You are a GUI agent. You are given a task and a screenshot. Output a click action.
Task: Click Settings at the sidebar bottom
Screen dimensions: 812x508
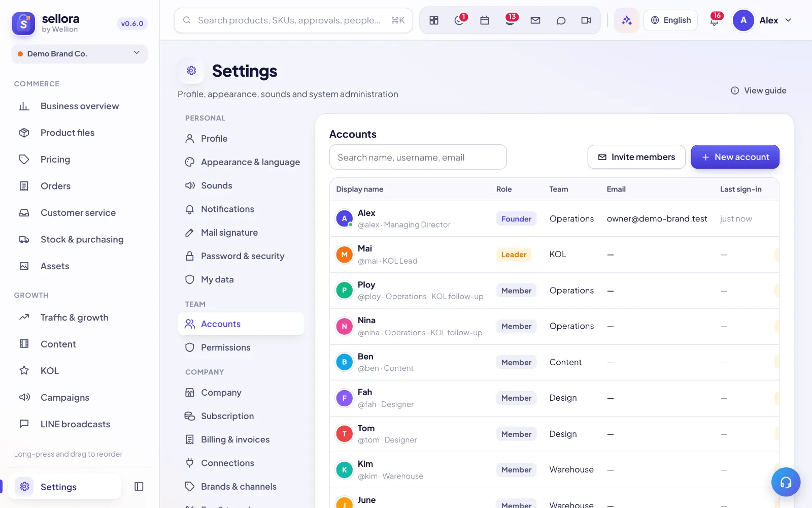65,487
